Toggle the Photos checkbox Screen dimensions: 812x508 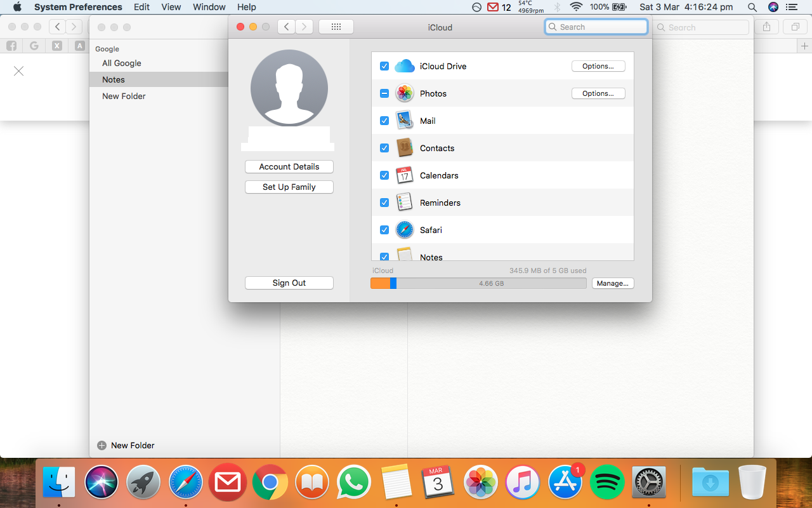coord(384,93)
